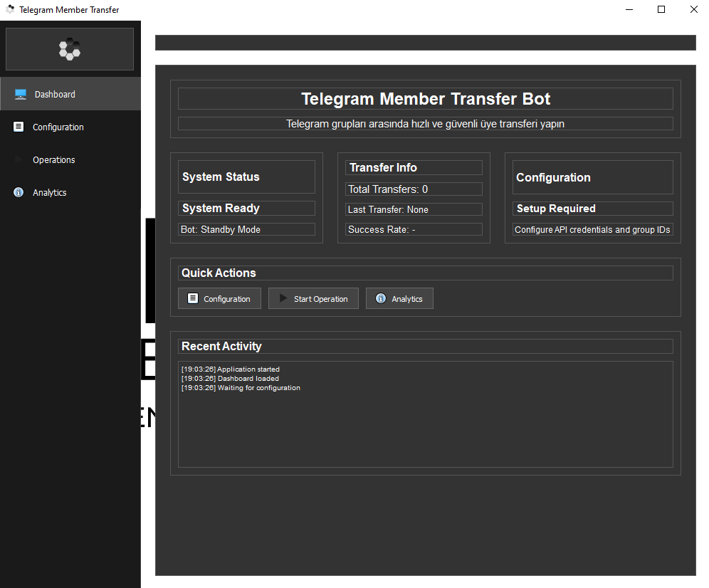This screenshot has width=709, height=588.
Task: Click the 'Telegram Member Transfer' window title
Action: tap(69, 9)
